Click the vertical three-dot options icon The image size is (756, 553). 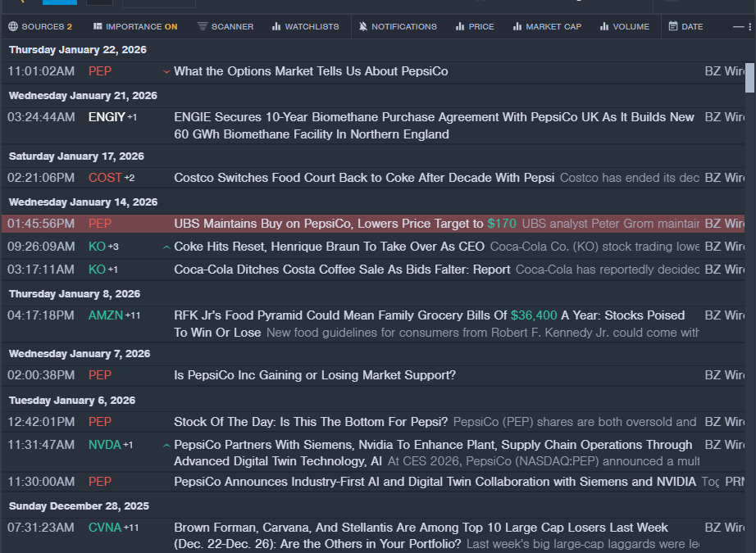click(749, 26)
